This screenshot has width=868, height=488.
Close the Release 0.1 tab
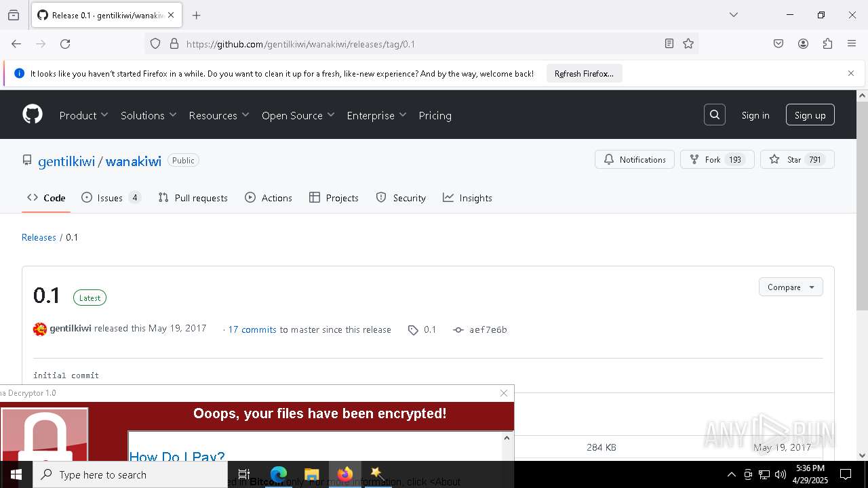pos(171,15)
